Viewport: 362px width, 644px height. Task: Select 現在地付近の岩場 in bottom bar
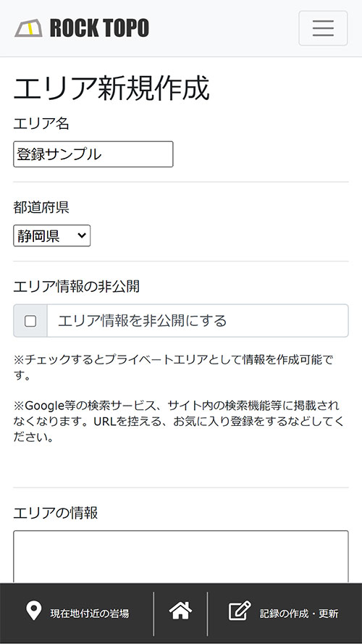(90, 614)
